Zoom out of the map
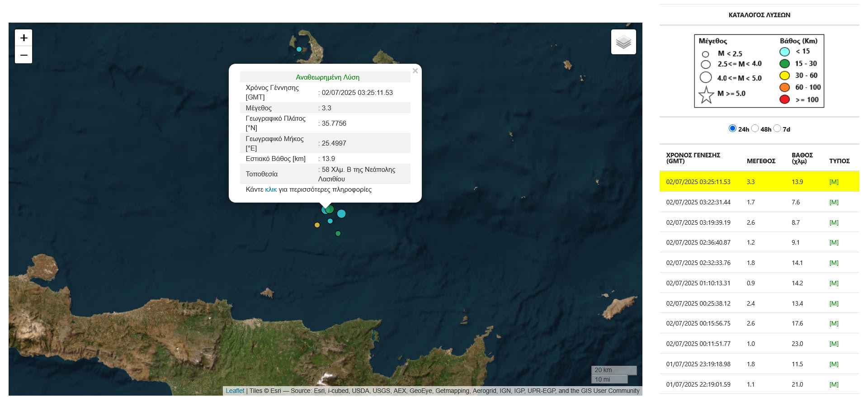Viewport: 868px width, 397px height. 24,55
